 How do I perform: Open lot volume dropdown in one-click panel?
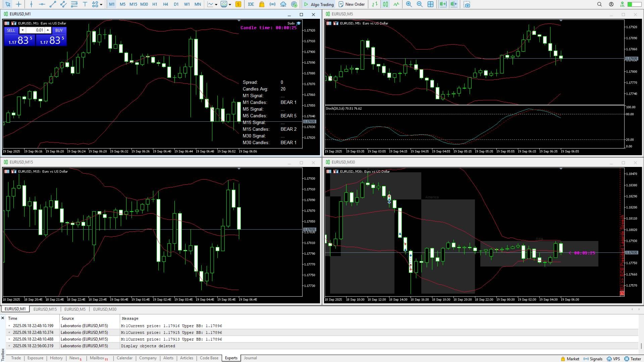pyautogui.click(x=22, y=30)
